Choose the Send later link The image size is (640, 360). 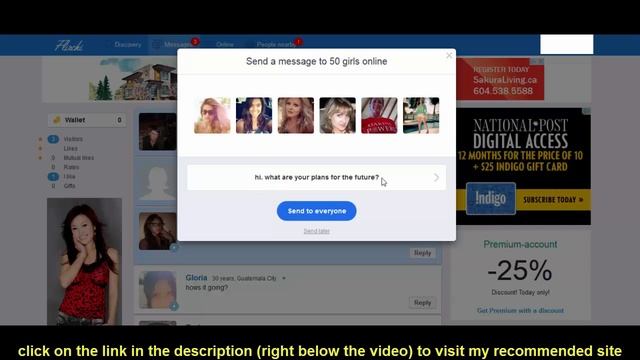316,231
